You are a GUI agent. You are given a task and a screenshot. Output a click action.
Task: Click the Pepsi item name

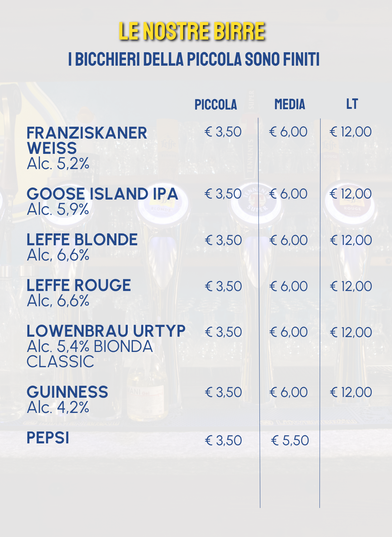pos(48,438)
